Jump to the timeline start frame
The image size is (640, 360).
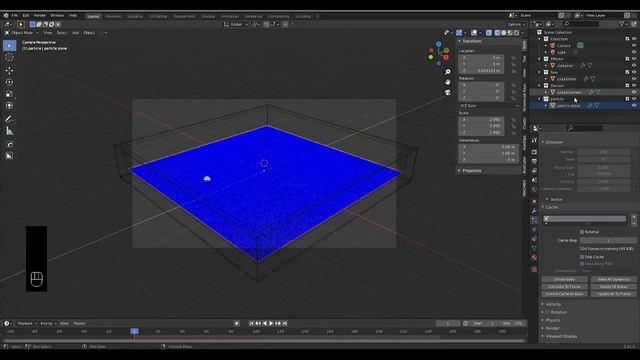pos(251,323)
